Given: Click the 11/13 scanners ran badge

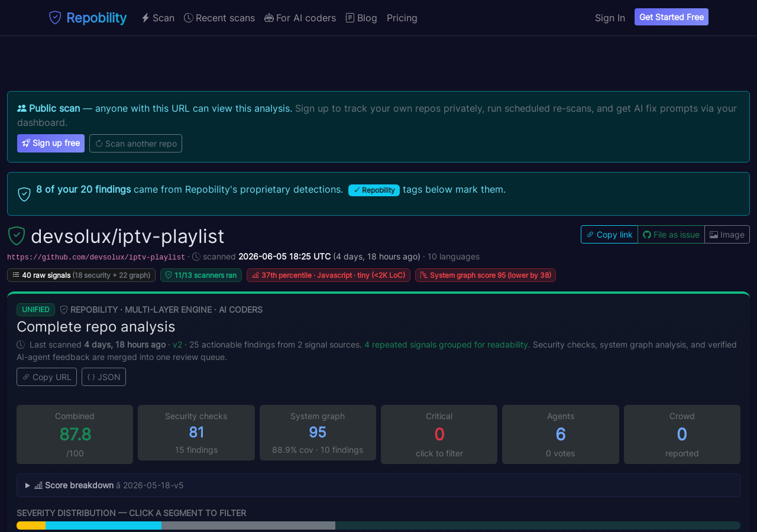Looking at the screenshot, I should point(201,275).
